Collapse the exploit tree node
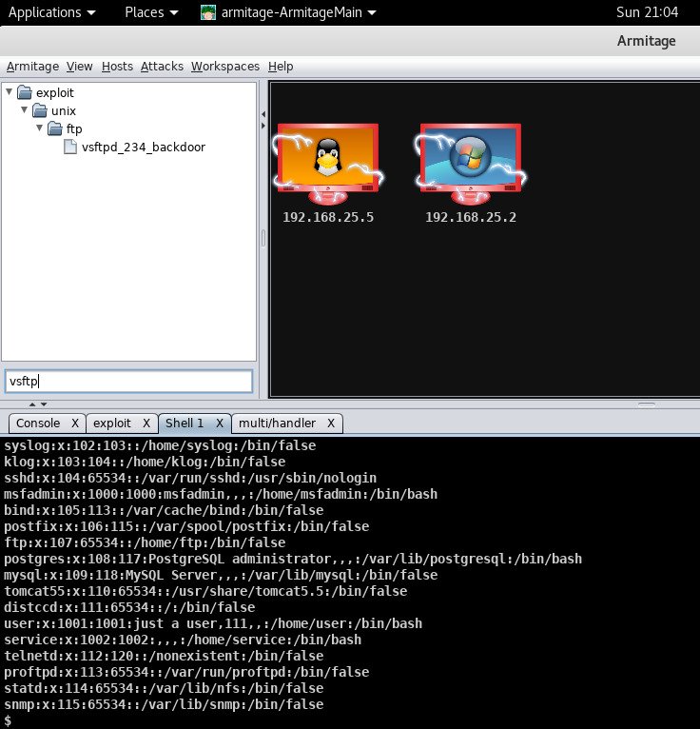The height and width of the screenshot is (729, 700). pyautogui.click(x=9, y=92)
